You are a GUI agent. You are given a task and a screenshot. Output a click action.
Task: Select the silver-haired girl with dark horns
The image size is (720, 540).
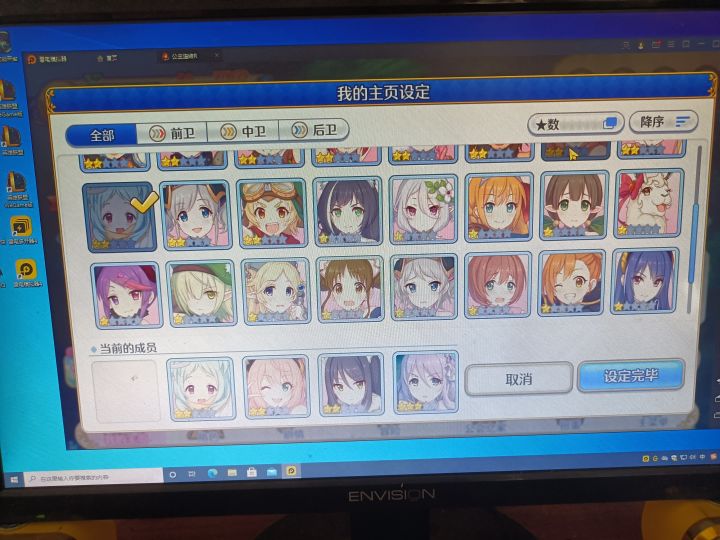pos(424,287)
